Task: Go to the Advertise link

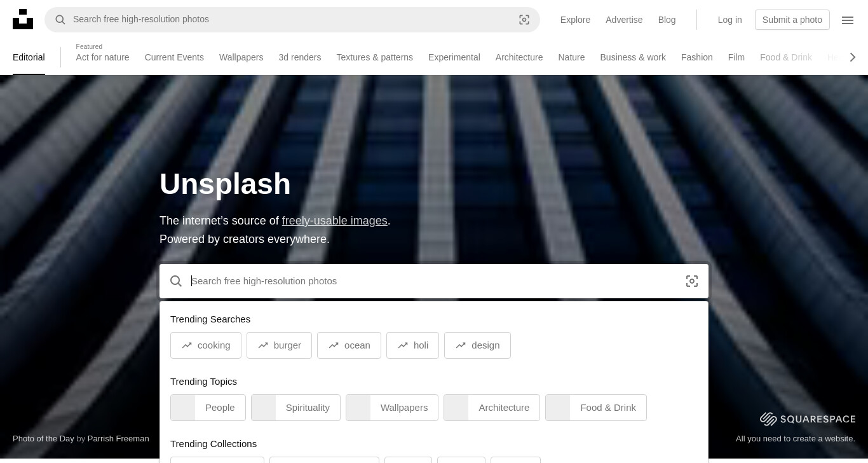Action: (x=624, y=20)
